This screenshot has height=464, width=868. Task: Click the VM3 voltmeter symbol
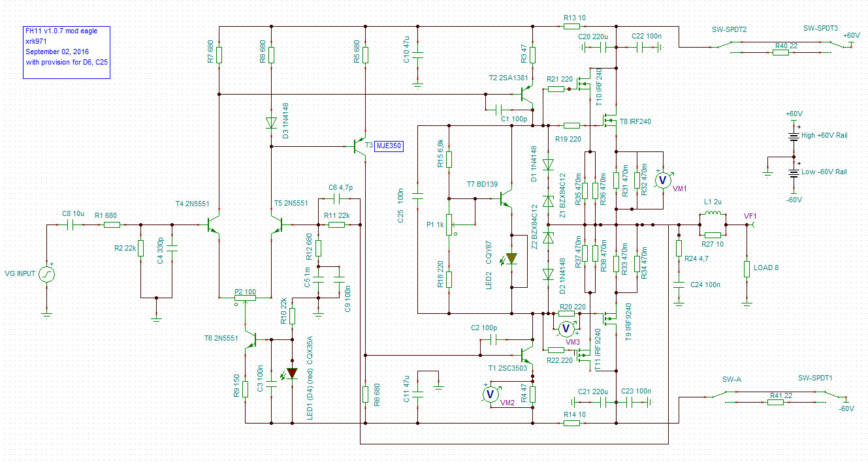pyautogui.click(x=566, y=328)
